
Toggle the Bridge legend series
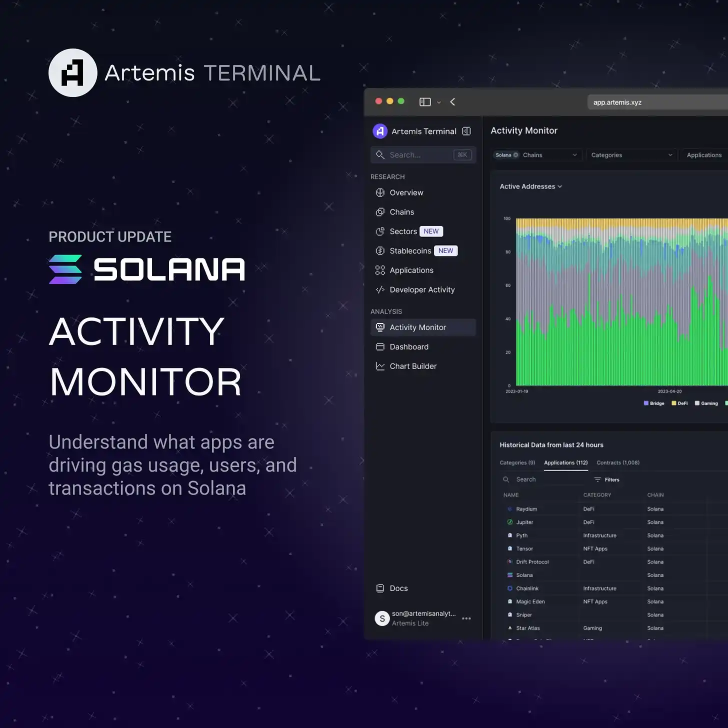click(x=654, y=403)
